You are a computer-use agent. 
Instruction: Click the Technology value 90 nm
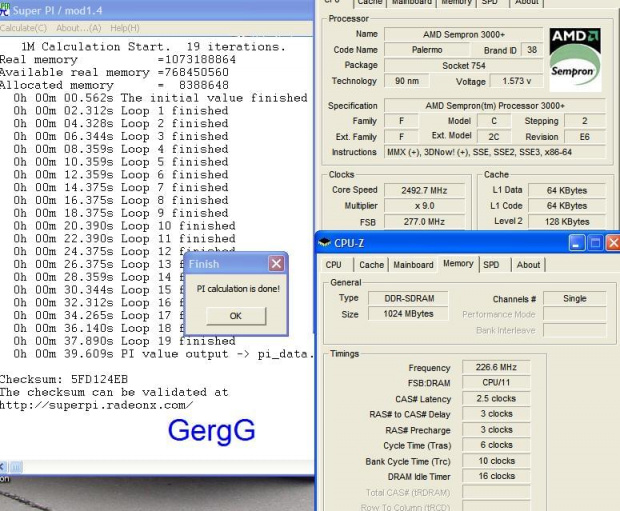coord(407,81)
